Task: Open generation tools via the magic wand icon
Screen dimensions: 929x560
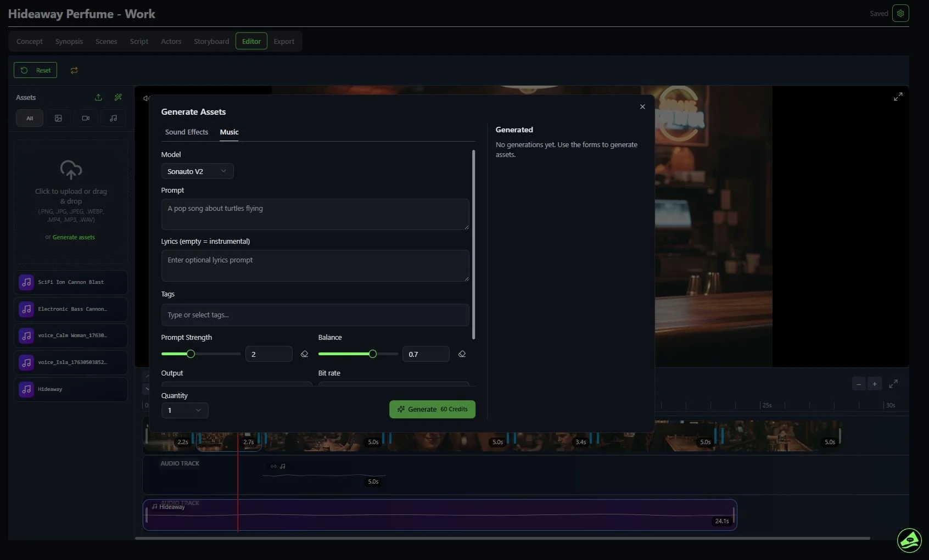Action: (x=118, y=97)
